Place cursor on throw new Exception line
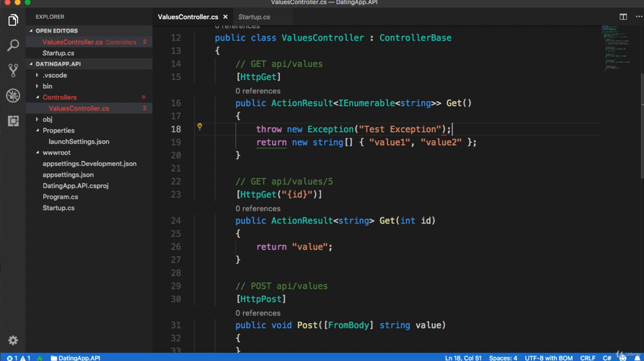The height and width of the screenshot is (361, 644). 354,129
